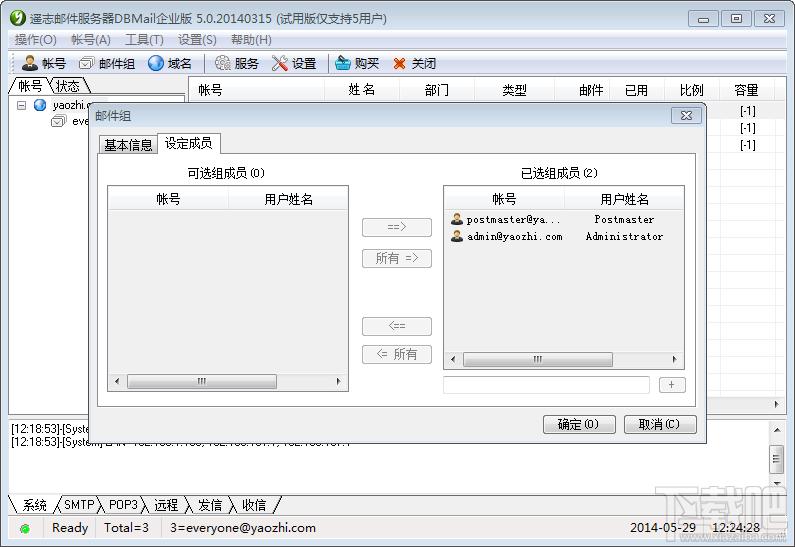The height and width of the screenshot is (547, 795).
Task: Click the member address input field
Action: click(x=546, y=385)
